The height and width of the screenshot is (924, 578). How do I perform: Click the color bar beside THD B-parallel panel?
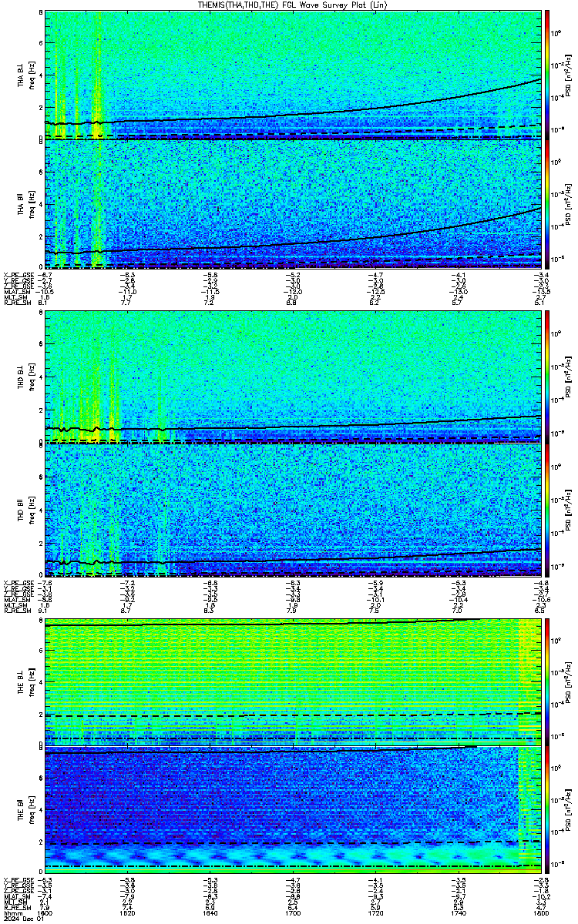(547, 509)
